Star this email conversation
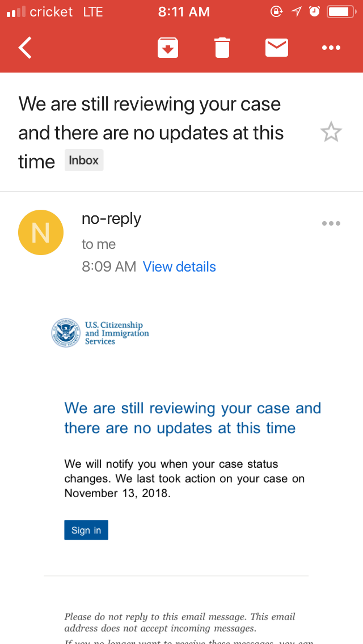Image resolution: width=363 pixels, height=644 pixels. [331, 132]
